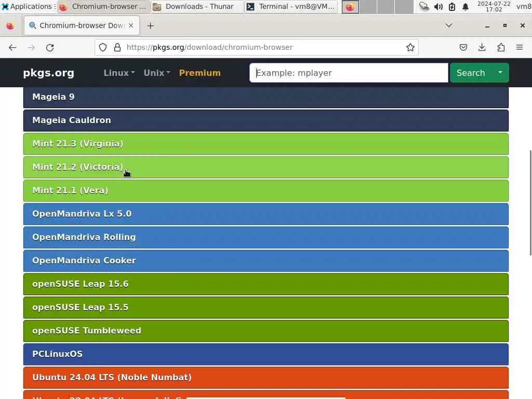The width and height of the screenshot is (532, 399).
Task: Click the active Firefox workspace icon in taskbar
Action: (x=350, y=6)
